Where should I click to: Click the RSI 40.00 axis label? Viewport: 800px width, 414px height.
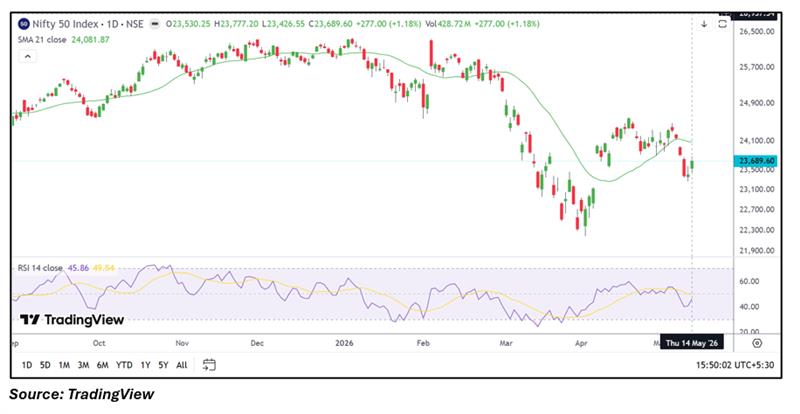[749, 307]
